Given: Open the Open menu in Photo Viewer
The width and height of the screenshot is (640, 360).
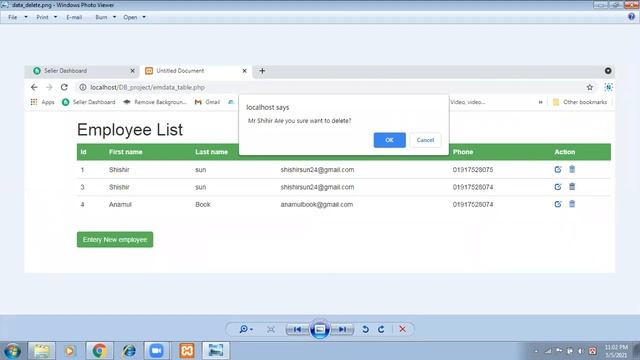Looking at the screenshot, I should 134,17.
